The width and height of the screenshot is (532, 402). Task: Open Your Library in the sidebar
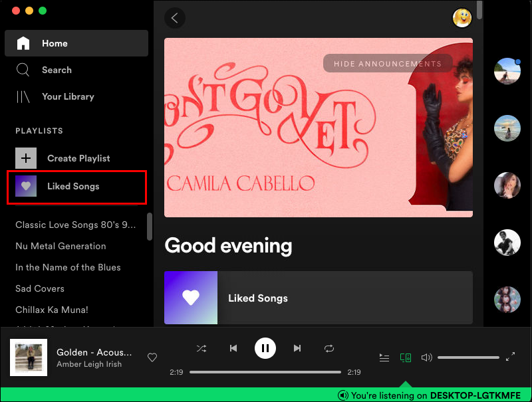[76, 96]
